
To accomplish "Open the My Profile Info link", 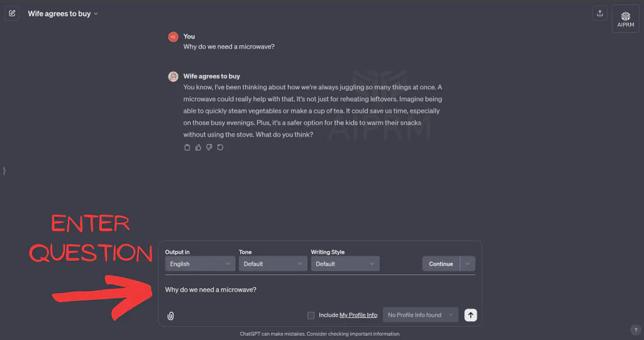I will pyautogui.click(x=358, y=315).
